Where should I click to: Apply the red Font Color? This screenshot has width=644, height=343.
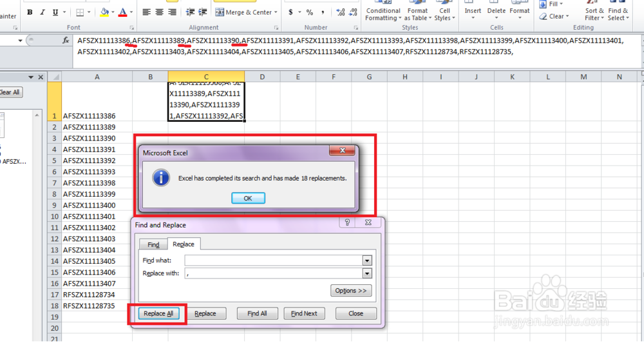pos(122,12)
